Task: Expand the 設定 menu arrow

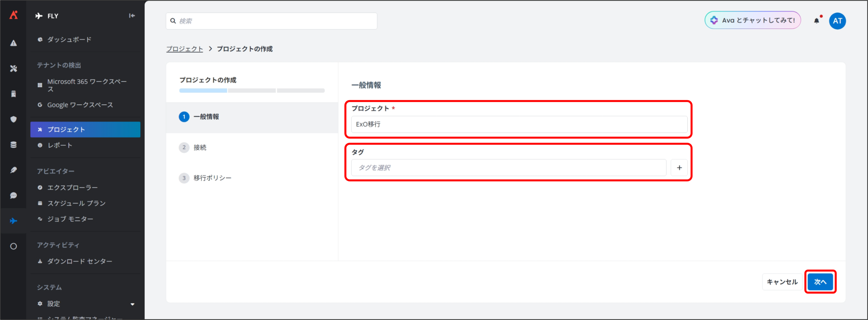Action: (133, 304)
